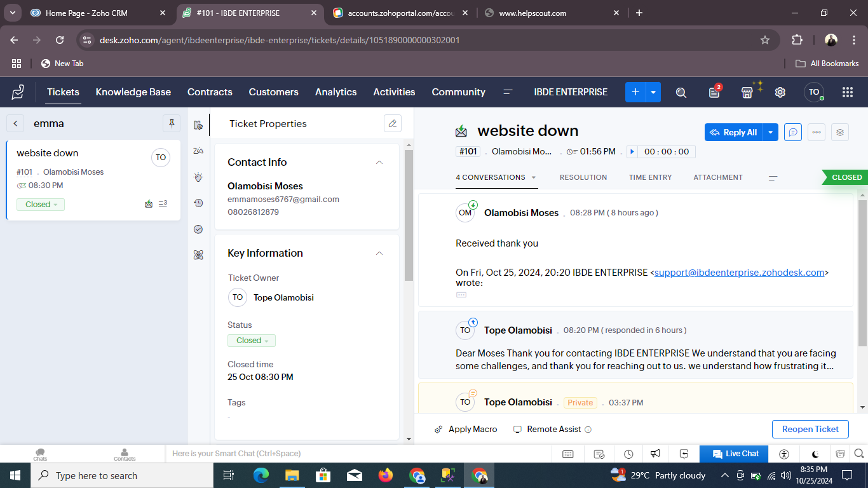
Task: Collapse the Key Information section
Action: [379, 254]
